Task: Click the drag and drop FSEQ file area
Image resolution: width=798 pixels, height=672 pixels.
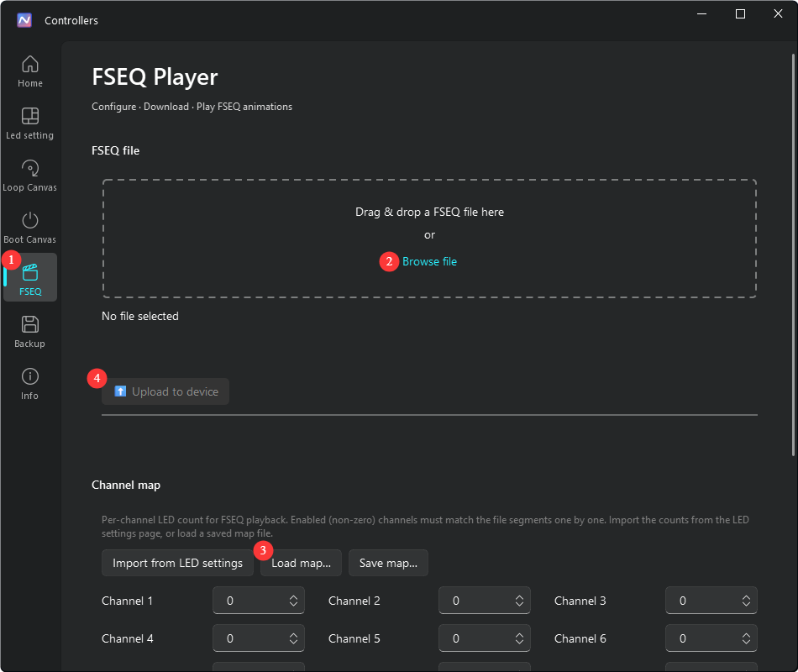Action: 429,239
